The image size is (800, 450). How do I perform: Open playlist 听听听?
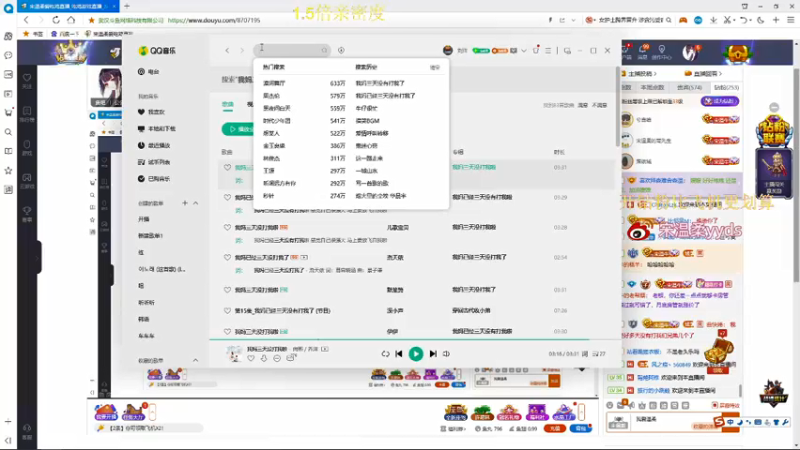click(146, 303)
